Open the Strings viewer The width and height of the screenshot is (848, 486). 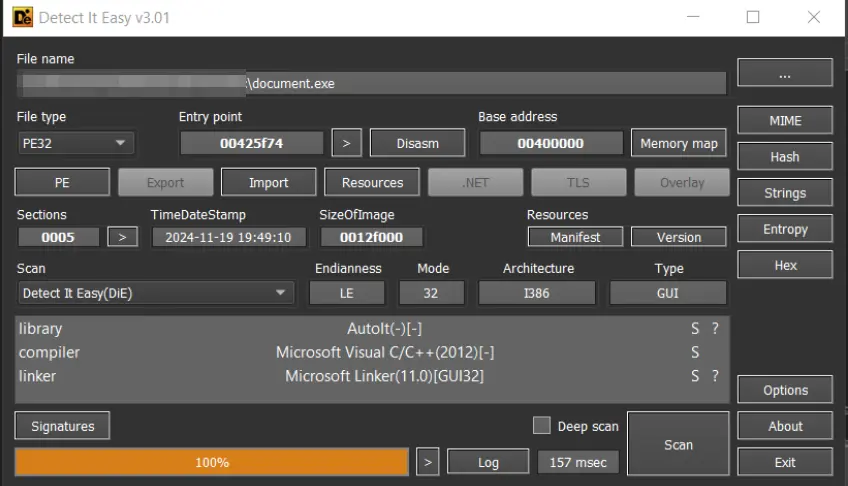[x=785, y=193]
